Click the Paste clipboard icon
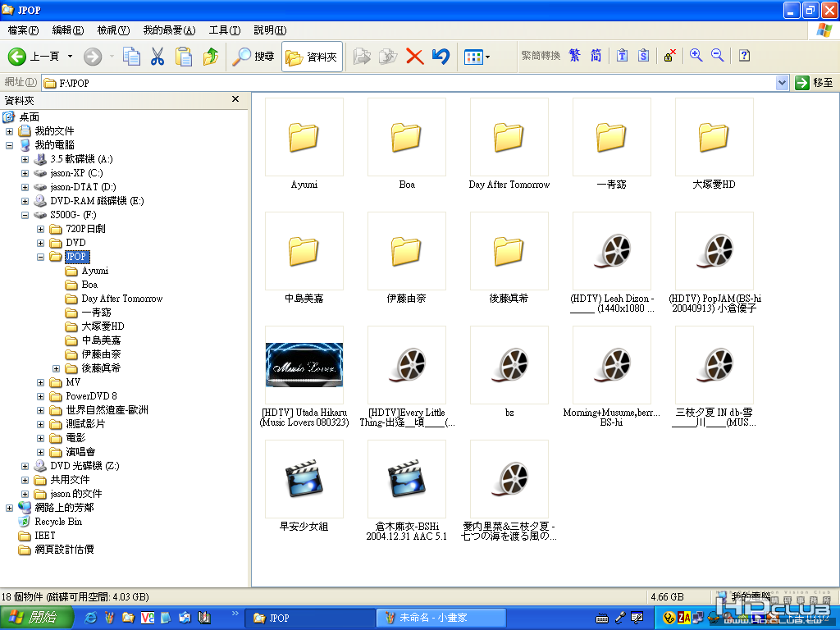 (184, 57)
